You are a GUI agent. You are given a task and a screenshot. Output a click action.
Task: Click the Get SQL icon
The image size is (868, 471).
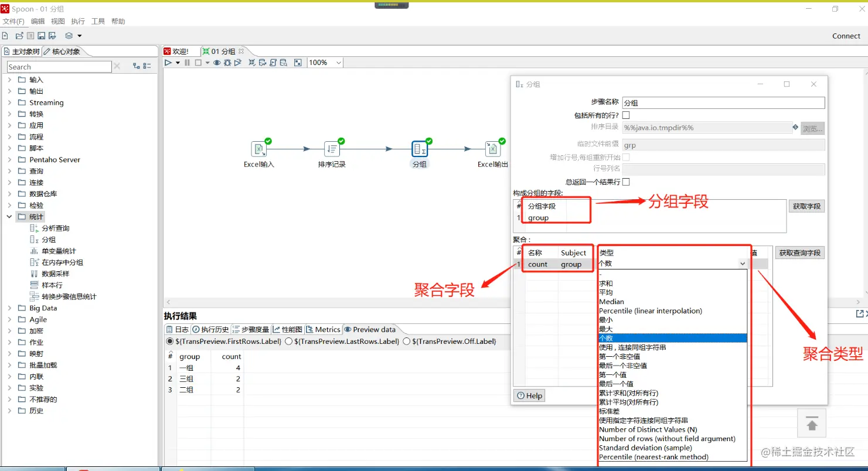click(273, 63)
